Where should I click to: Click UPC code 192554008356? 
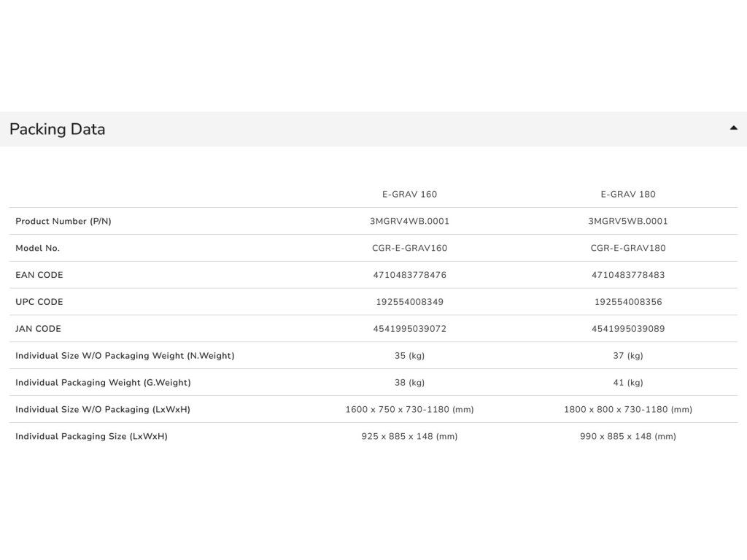coord(628,302)
